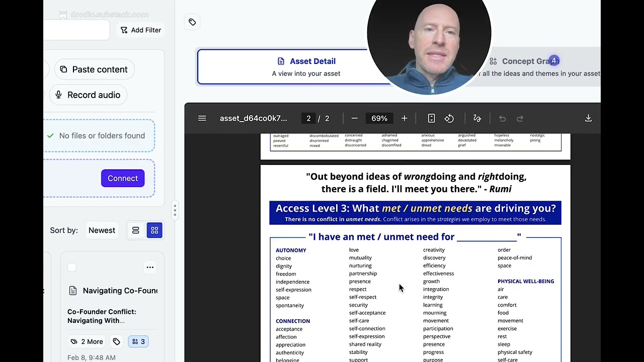
Task: Click the Add Filter button
Action: pos(141,30)
